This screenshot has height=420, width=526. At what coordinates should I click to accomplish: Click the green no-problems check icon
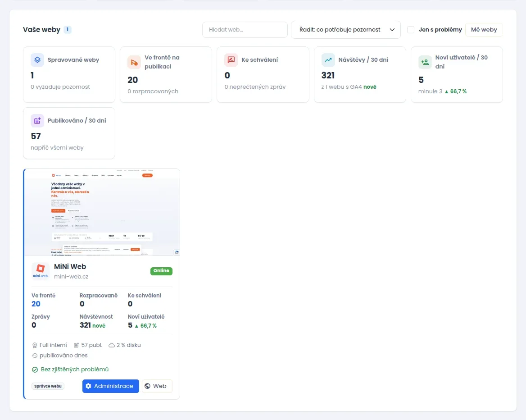35,370
